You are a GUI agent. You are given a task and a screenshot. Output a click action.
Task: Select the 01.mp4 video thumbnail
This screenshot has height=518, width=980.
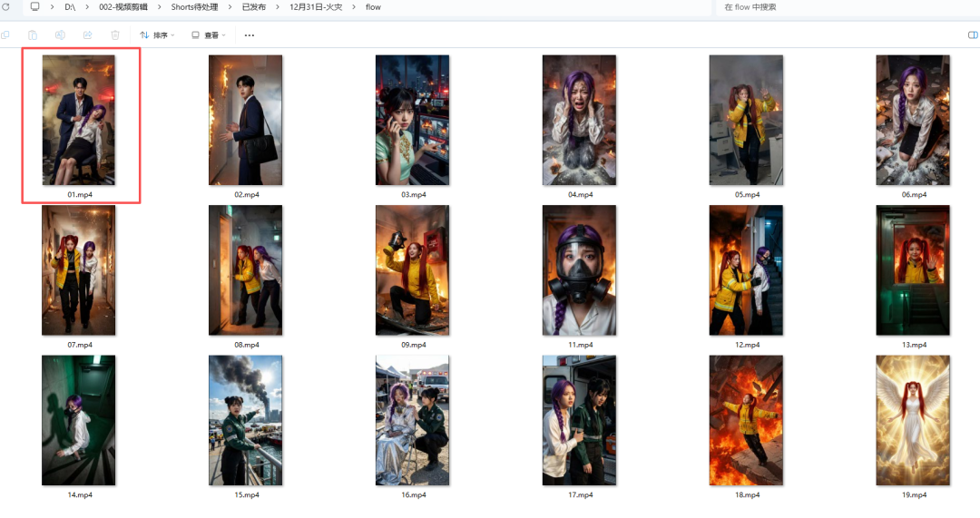coord(79,120)
